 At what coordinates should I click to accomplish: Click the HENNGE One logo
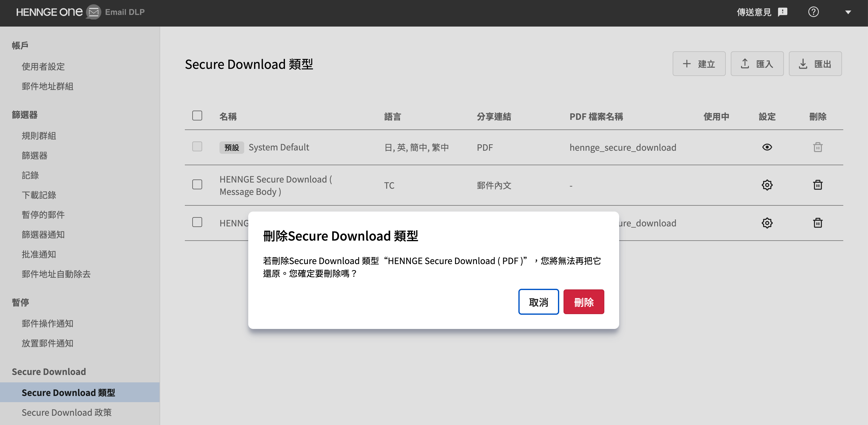tap(49, 12)
